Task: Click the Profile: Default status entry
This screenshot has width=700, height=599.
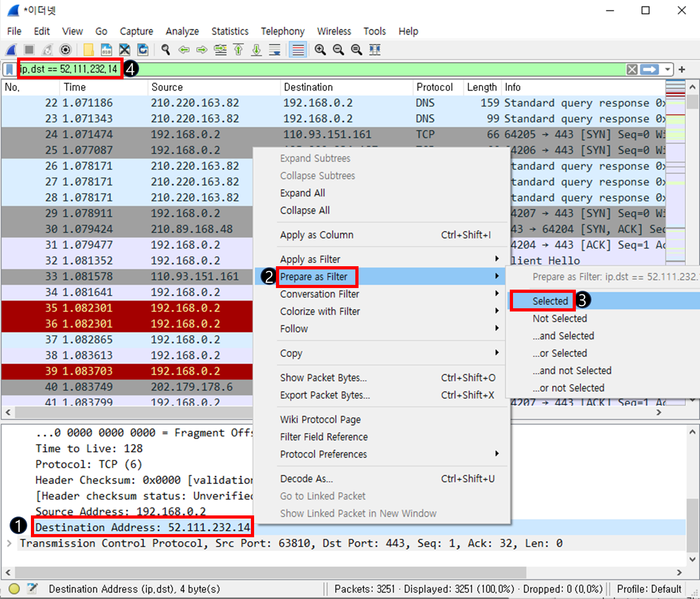Action: tap(649, 589)
